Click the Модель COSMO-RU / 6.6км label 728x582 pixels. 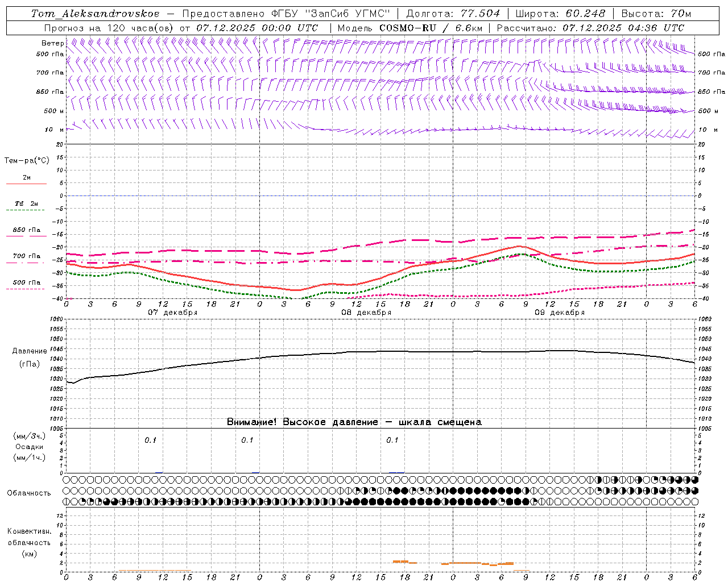coord(410,28)
